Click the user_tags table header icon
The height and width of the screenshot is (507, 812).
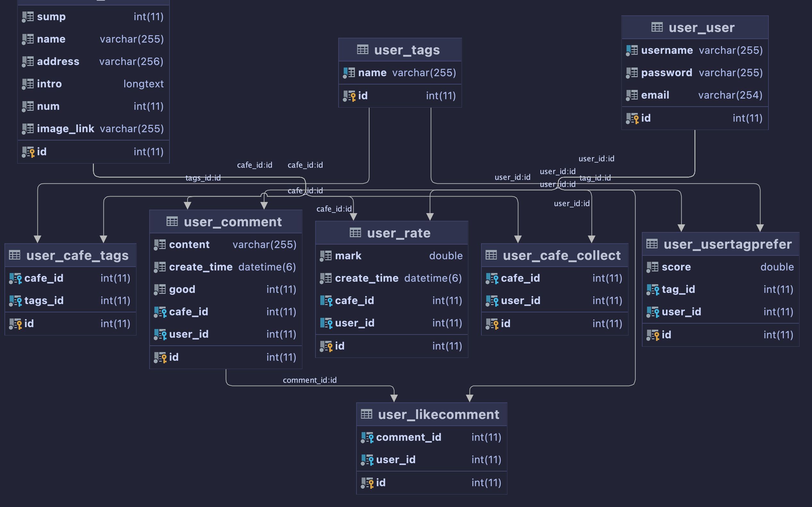[x=362, y=50]
